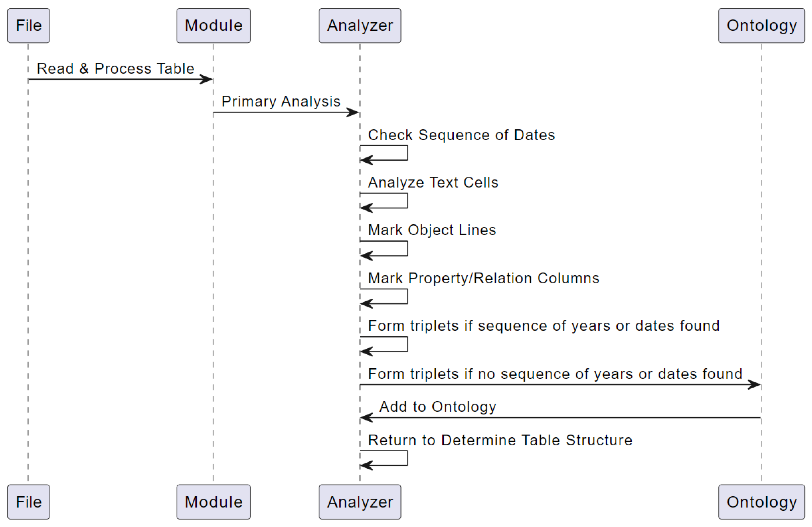Click the 'Add to Ontology' message label
Screen dimensions: 812x527
point(438,406)
